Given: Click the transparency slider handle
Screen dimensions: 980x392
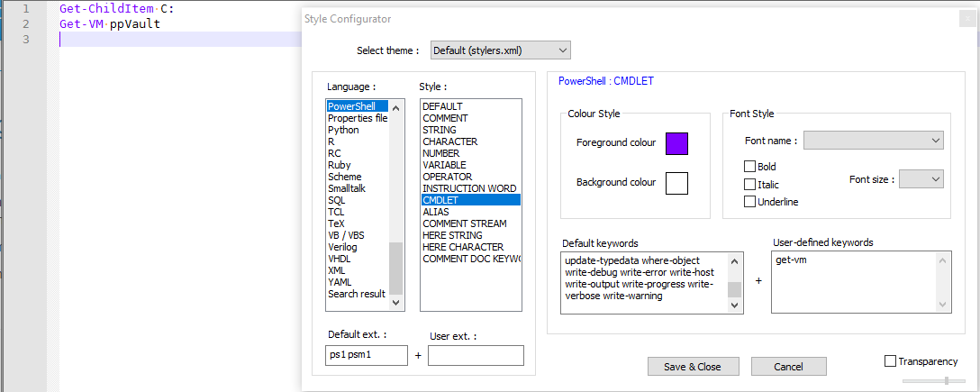Looking at the screenshot, I should pyautogui.click(x=947, y=380).
